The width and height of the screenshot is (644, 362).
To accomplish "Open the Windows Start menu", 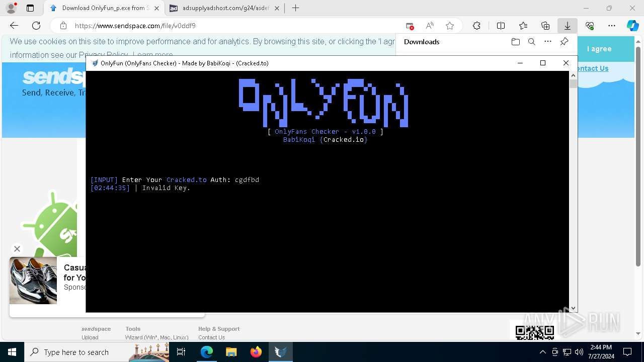I will [x=12, y=352].
